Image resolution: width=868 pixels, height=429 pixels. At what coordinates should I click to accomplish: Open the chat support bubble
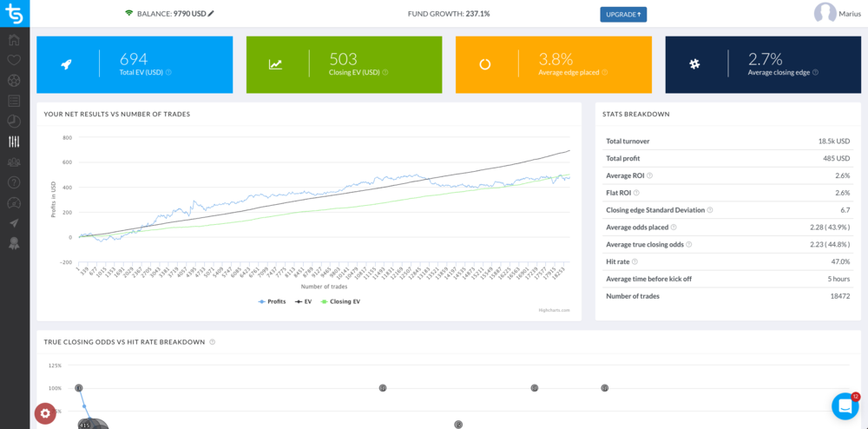845,406
